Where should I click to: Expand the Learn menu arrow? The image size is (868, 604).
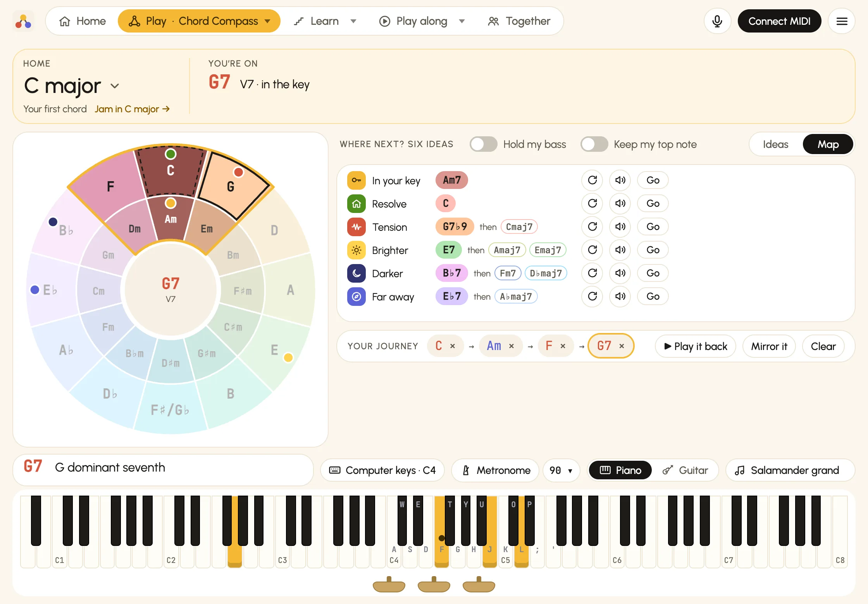353,21
